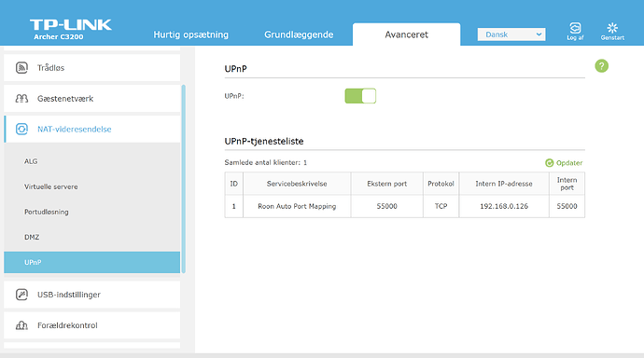Switch to the Grundlæggende tab
Screen dimensions: 644x358
pyautogui.click(x=299, y=34)
